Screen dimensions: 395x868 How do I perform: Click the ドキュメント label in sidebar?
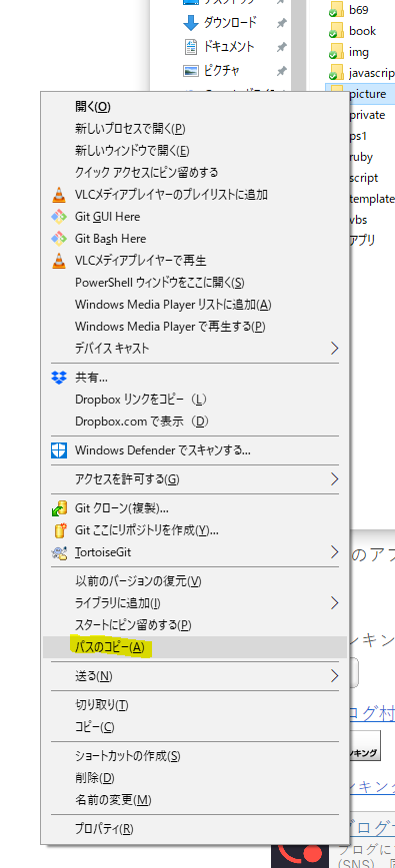[x=229, y=47]
